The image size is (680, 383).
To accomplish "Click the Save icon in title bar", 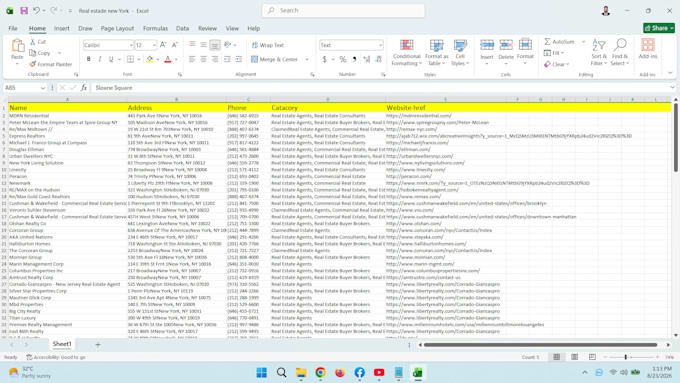I will pyautogui.click(x=24, y=10).
